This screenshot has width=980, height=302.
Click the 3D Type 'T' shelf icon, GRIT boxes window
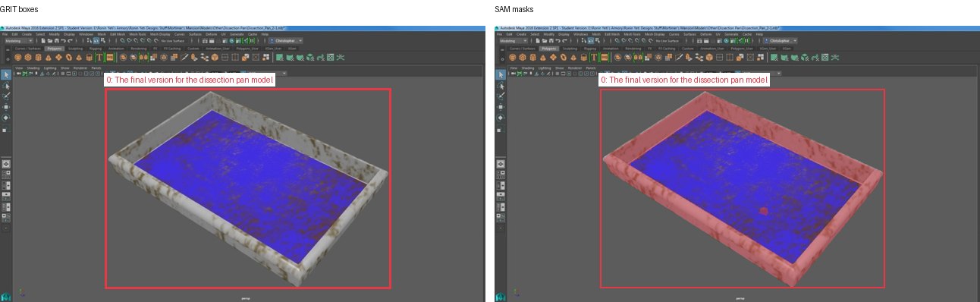click(99, 58)
